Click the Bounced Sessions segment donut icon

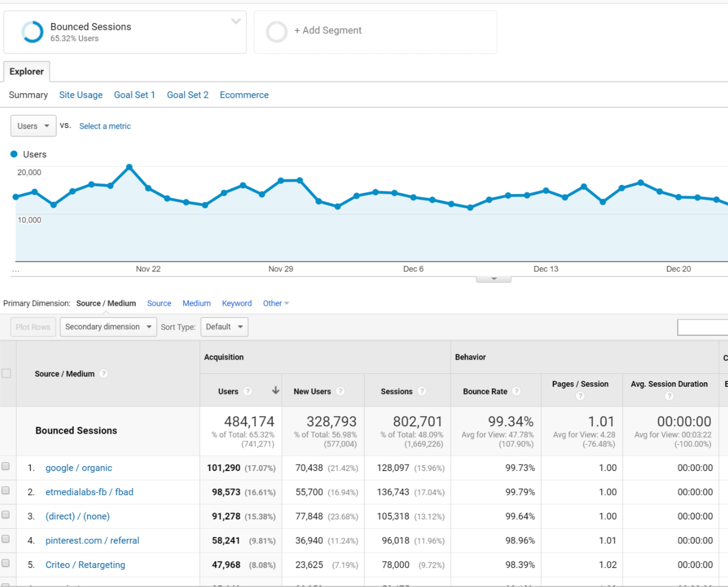click(x=32, y=32)
